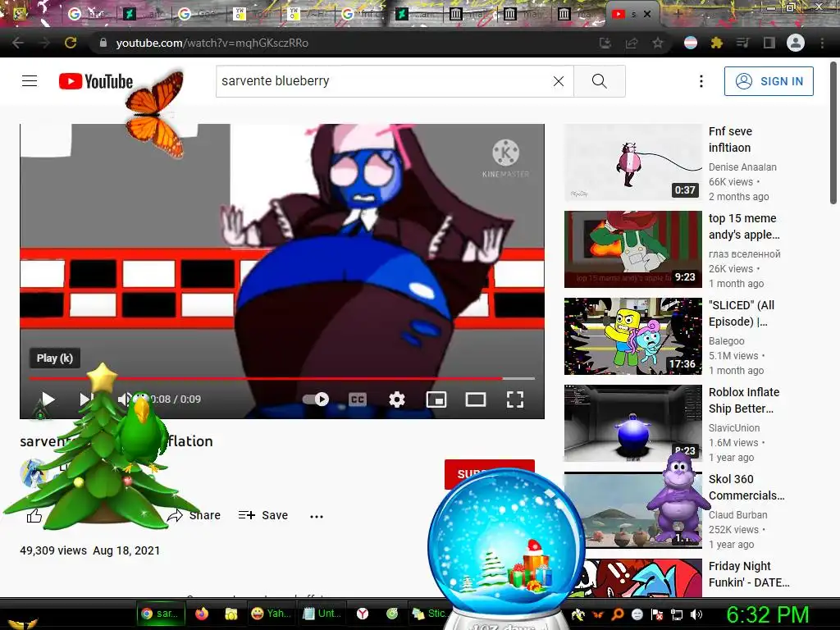Screen dimensions: 840x630
Task: Click the 'SlavicUnion' channel name
Action: coord(733,428)
